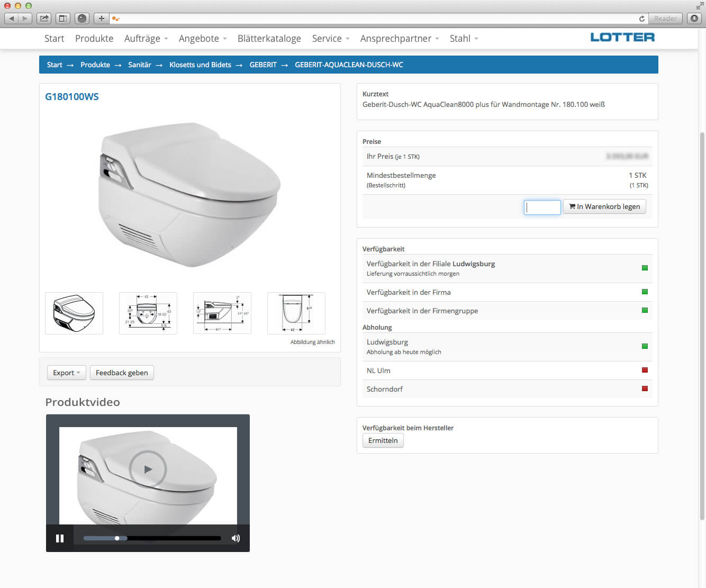Click the Safari share icon

coord(44,19)
